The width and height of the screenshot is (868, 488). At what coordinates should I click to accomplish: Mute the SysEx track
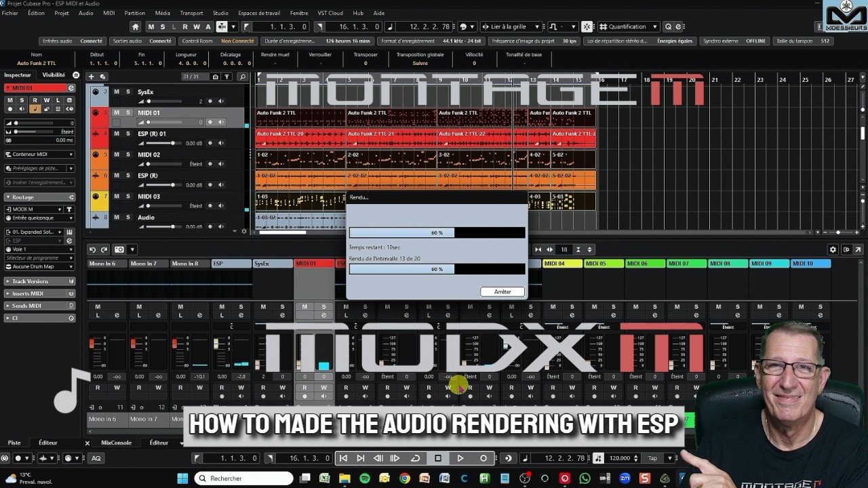[116, 91]
